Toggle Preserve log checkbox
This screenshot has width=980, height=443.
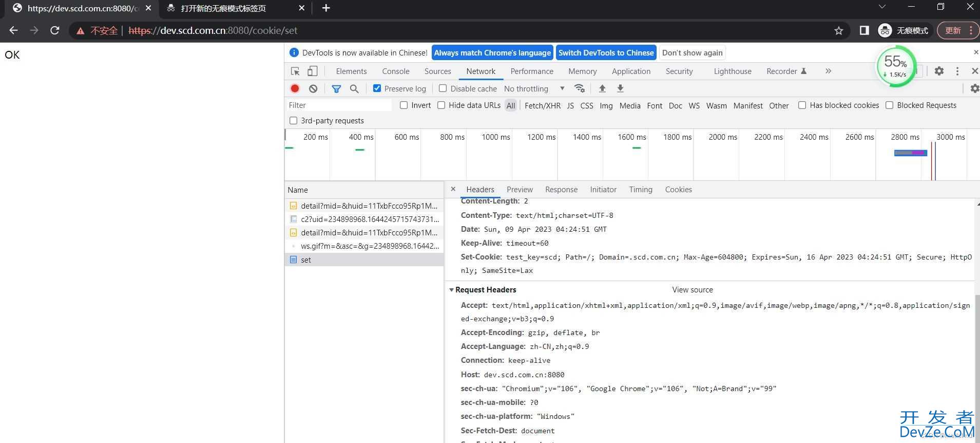coord(377,88)
